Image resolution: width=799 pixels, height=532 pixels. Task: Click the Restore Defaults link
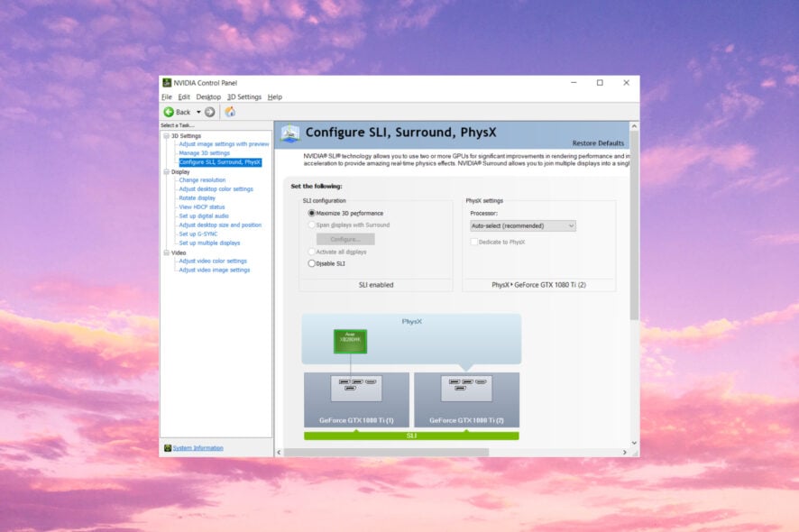tap(598, 143)
